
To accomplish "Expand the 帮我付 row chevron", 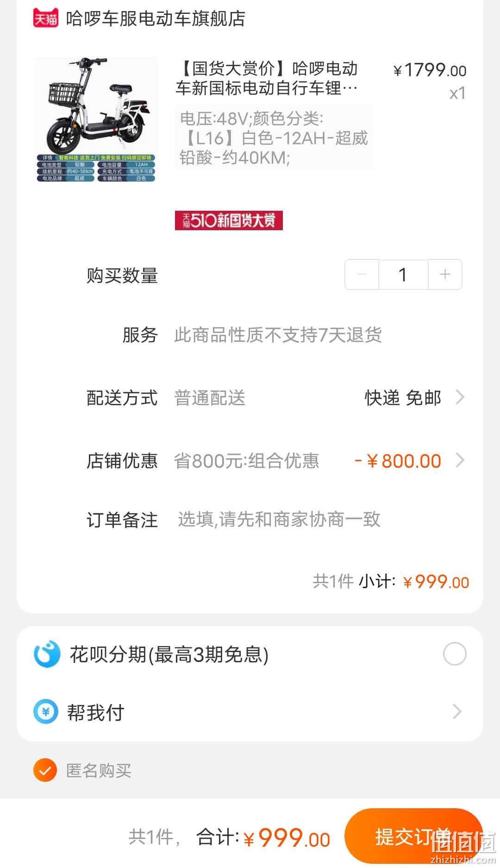I will (457, 711).
